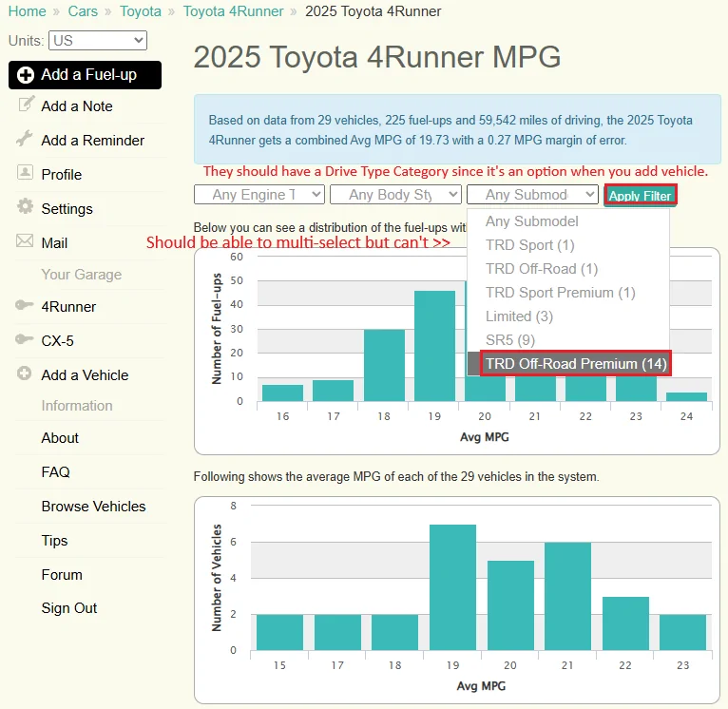This screenshot has height=709, width=728.
Task: Click the gear icon next to Settings
Action: [x=25, y=206]
